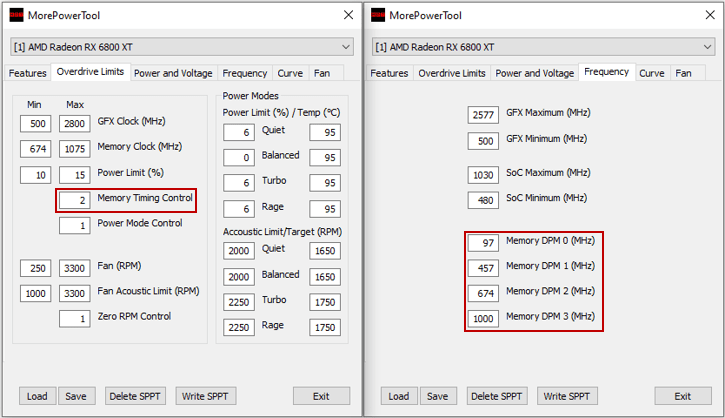Viewport: 725px width, 418px height.
Task: Switch to Features tab in left window
Action: click(28, 73)
